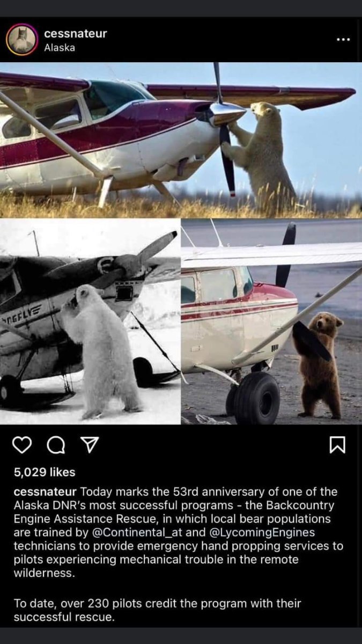Image resolution: width=362 pixels, height=644 pixels.
Task: Open cessnateur's profile picture
Action: point(22,40)
